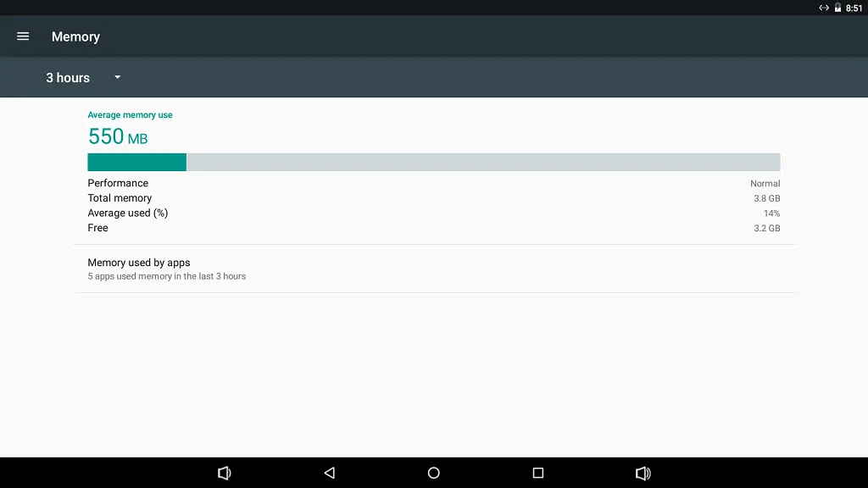Click the gray free memory bar
The image size is (868, 488).
click(483, 162)
